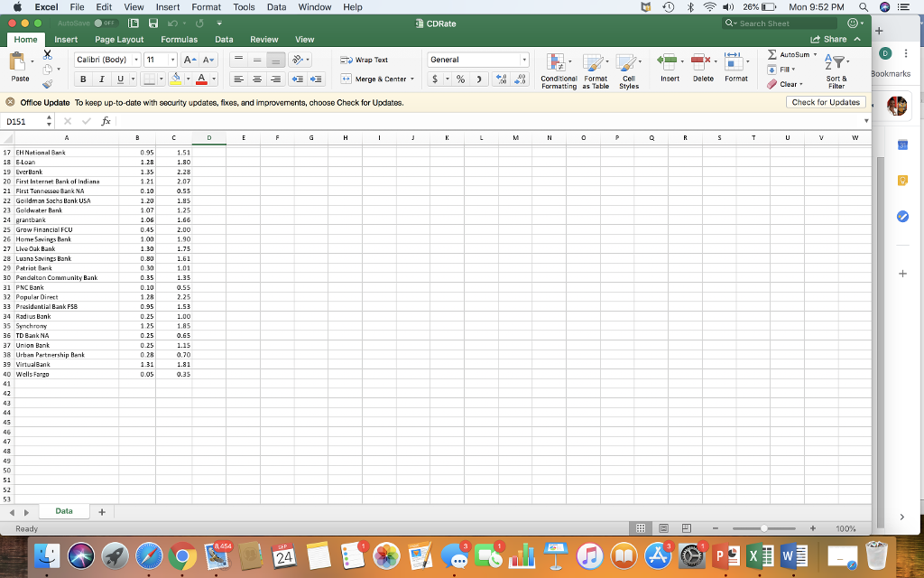Switch to the Insert ribbon tab
This screenshot has width=924, height=578.
tap(66, 40)
